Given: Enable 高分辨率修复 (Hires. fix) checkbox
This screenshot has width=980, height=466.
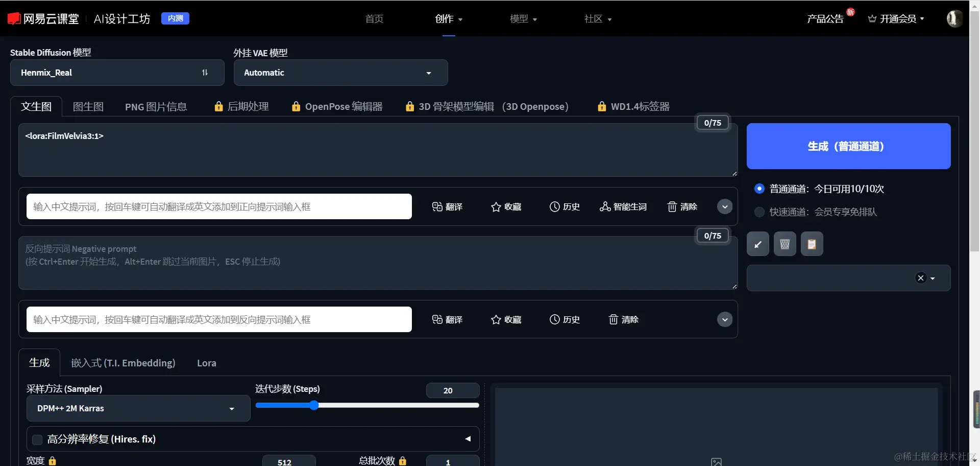Looking at the screenshot, I should pos(37,439).
